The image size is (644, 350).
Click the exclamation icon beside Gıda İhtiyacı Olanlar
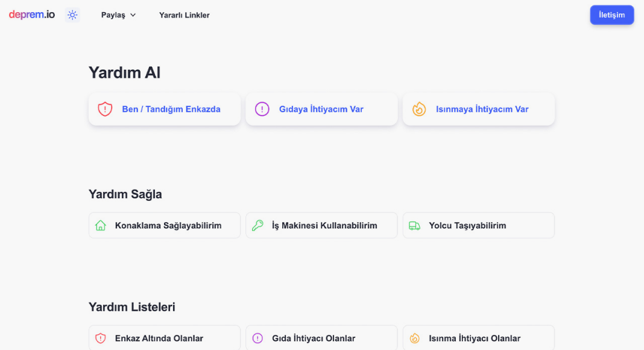pos(257,338)
